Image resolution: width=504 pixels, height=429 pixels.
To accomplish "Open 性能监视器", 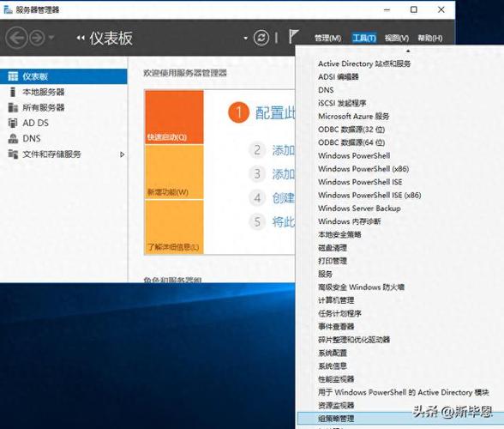I will point(336,379).
